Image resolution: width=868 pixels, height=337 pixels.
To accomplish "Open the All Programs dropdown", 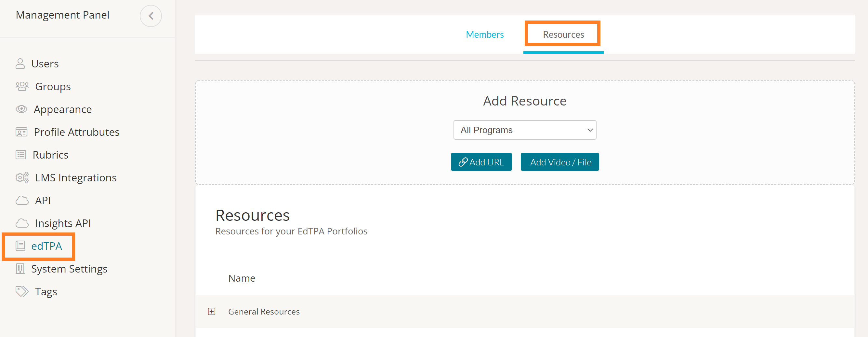I will pos(524,130).
